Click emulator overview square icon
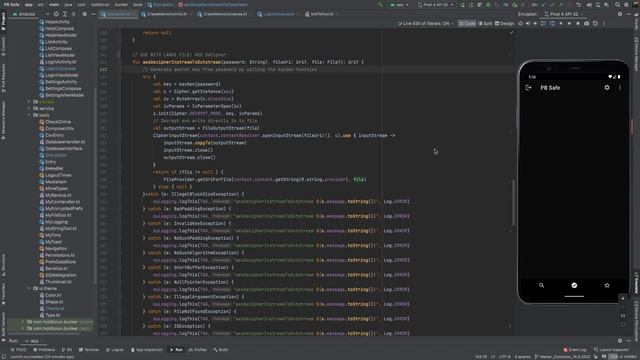 578,24
